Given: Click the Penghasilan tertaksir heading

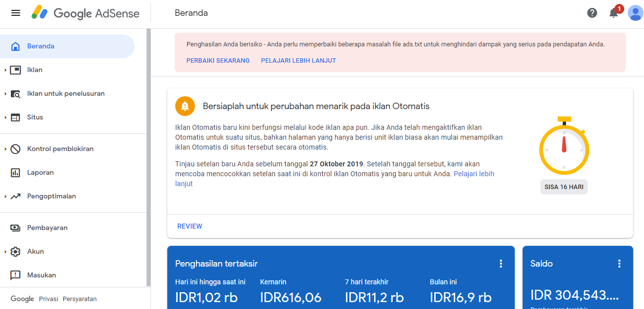Looking at the screenshot, I should (216, 264).
